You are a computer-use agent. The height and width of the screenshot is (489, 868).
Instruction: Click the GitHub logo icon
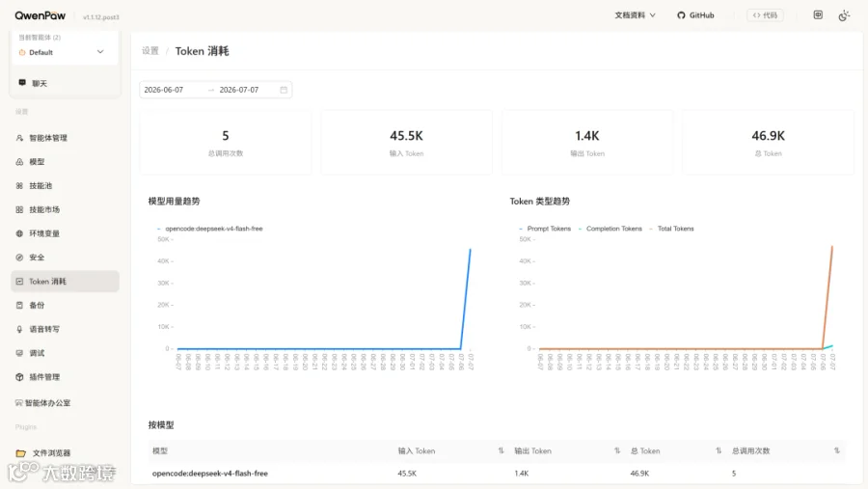(681, 15)
